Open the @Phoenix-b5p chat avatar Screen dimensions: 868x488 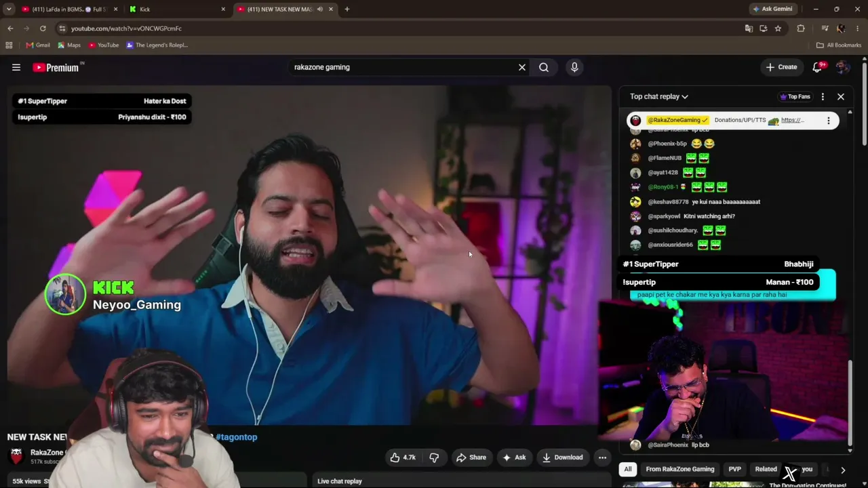pyautogui.click(x=635, y=144)
